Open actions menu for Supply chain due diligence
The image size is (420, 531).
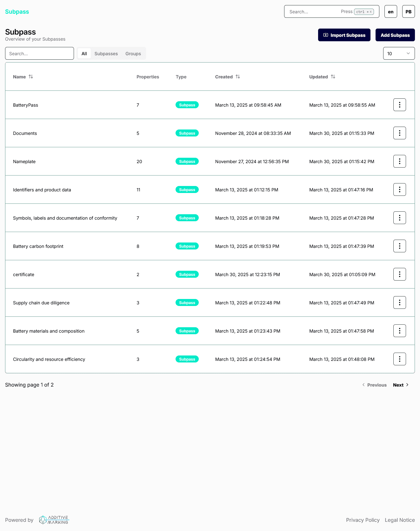[399, 302]
